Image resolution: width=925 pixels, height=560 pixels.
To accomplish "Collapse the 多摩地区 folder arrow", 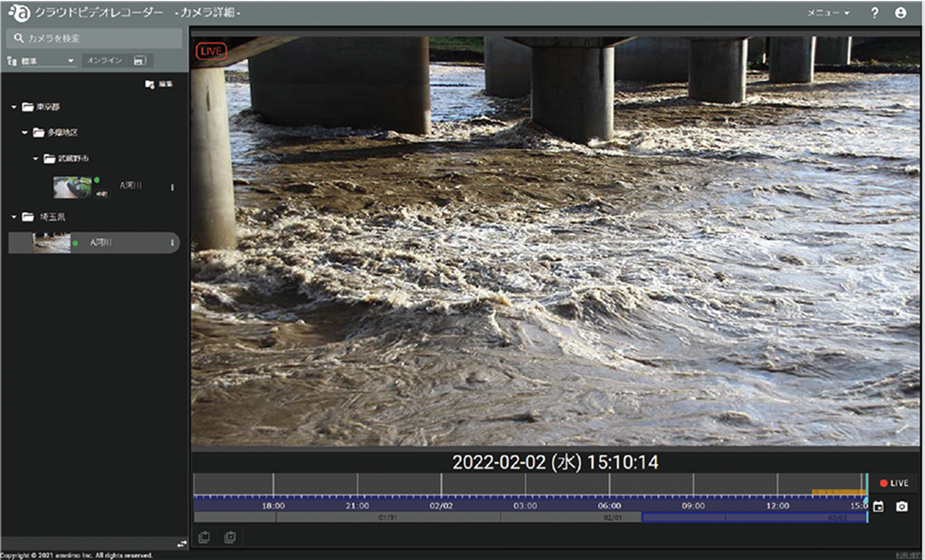I will pos(24,133).
